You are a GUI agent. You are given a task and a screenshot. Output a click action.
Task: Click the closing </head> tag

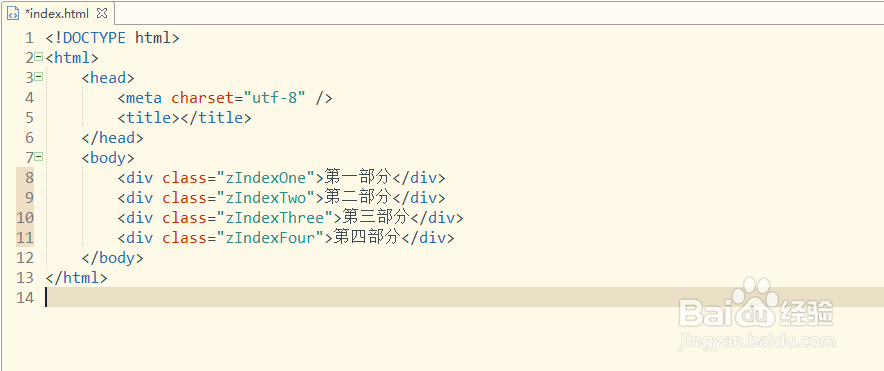click(112, 138)
